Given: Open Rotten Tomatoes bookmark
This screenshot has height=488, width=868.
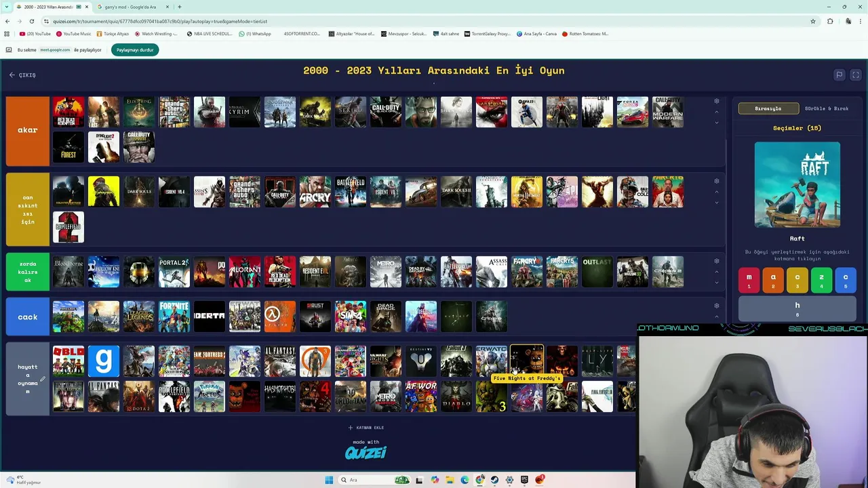Looking at the screenshot, I should pos(585,34).
